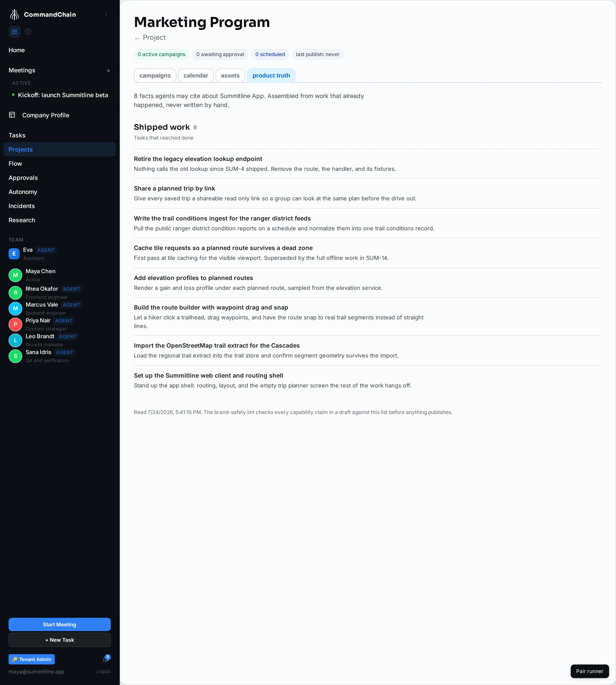Click the 0 active campaigns chip

point(161,55)
